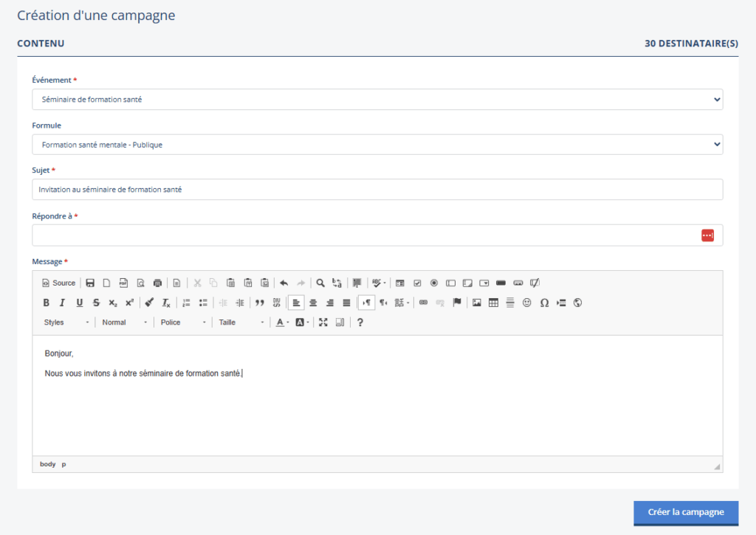Insert an image into the message
Image resolution: width=756 pixels, height=535 pixels.
click(x=477, y=303)
